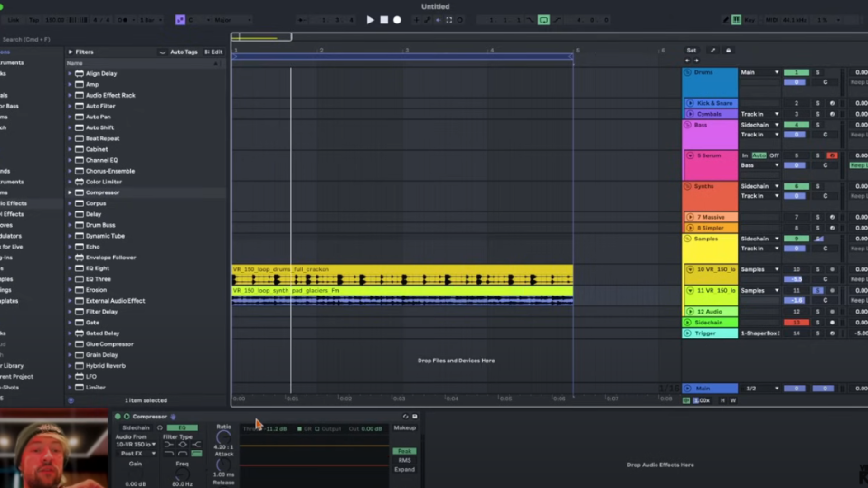Expand the Glue Compressor folder
Image resolution: width=868 pixels, height=488 pixels.
(70, 344)
